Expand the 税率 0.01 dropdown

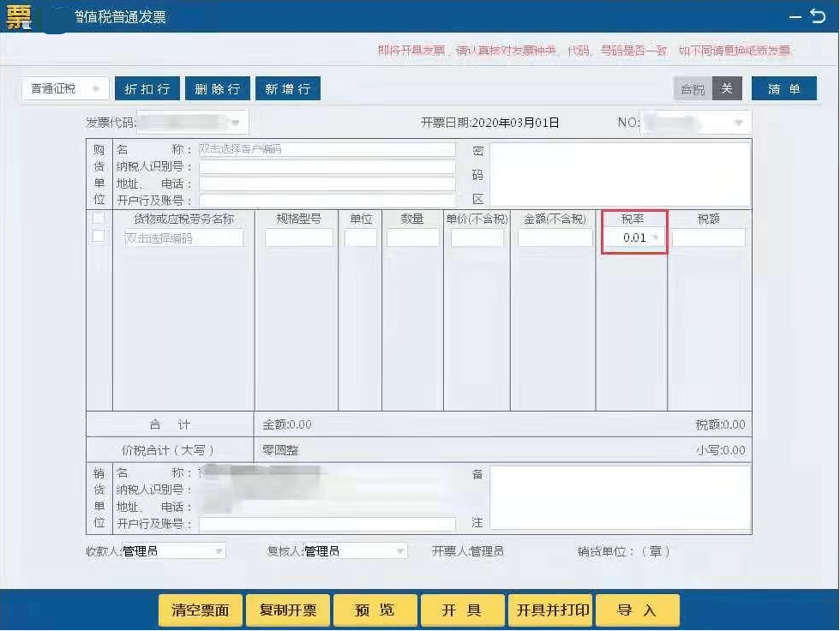656,237
